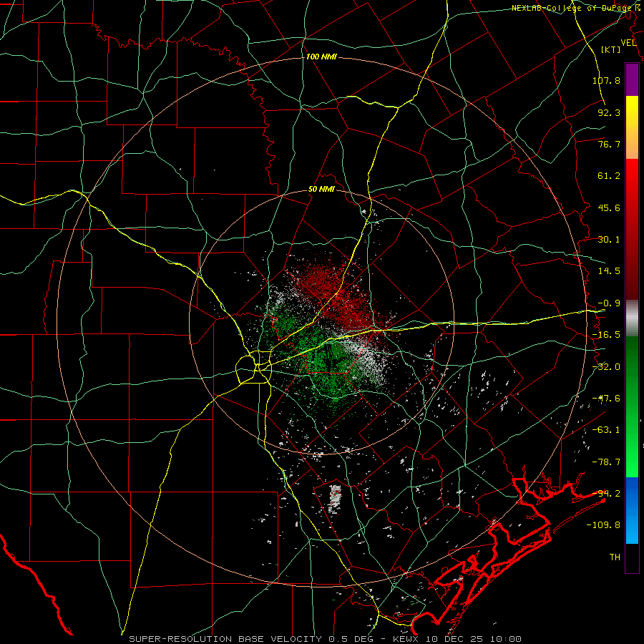Click the -0.9 legend value
644x644 pixels.
click(609, 303)
